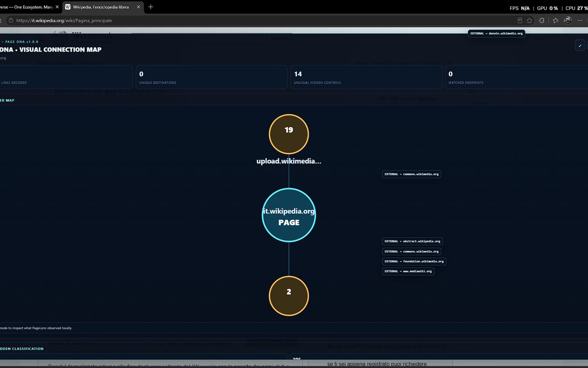Open the browser extensions puzzle icon
This screenshot has height=368, width=588.
click(542, 20)
